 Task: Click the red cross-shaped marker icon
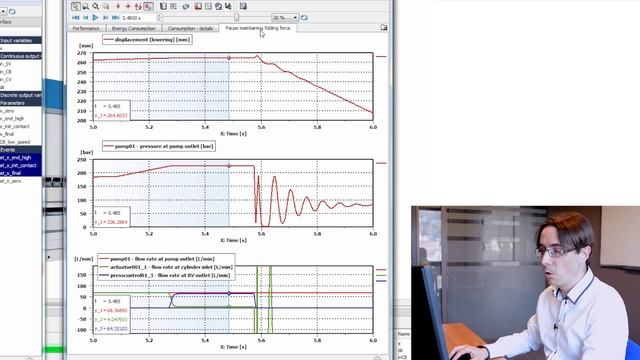(x=128, y=6)
